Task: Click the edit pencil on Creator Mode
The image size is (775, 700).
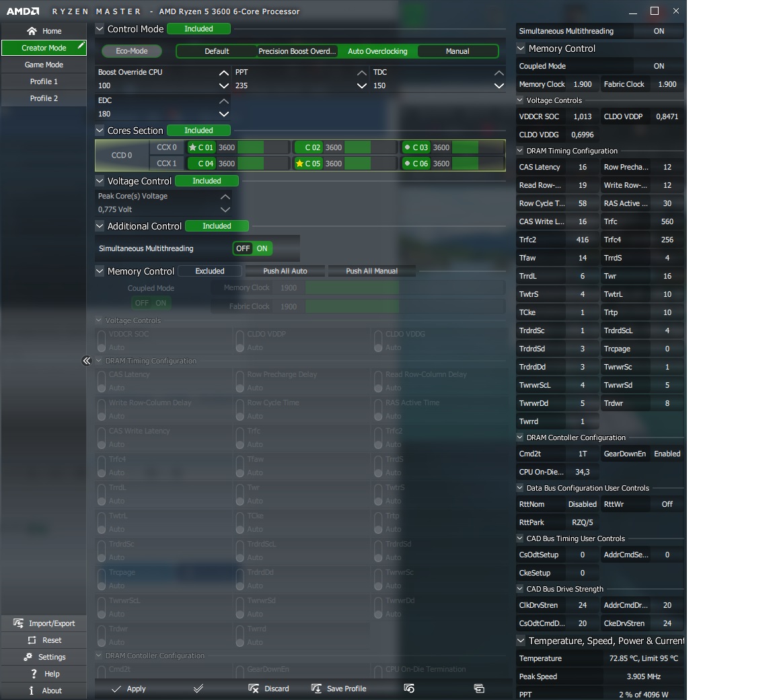Action: [81, 46]
